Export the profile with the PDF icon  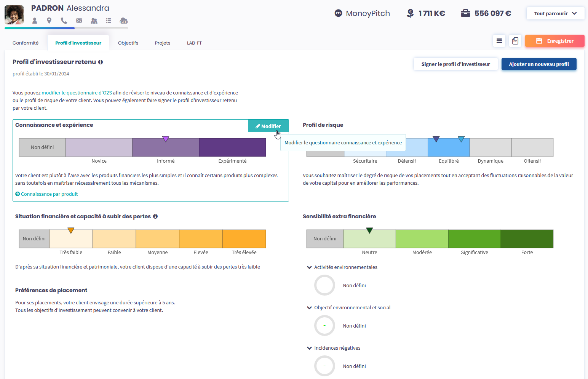point(515,41)
